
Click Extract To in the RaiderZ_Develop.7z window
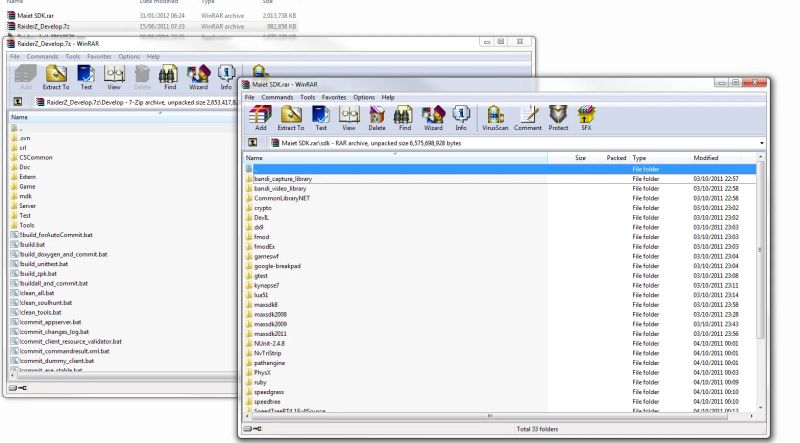(x=56, y=78)
